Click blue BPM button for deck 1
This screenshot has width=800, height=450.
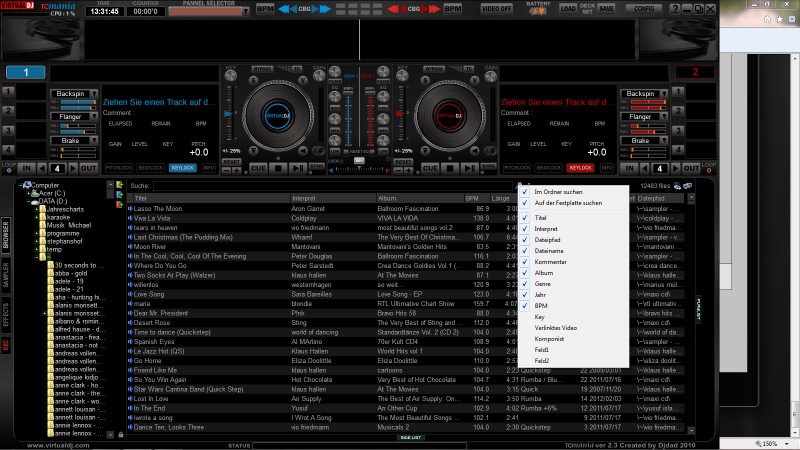pyautogui.click(x=265, y=9)
